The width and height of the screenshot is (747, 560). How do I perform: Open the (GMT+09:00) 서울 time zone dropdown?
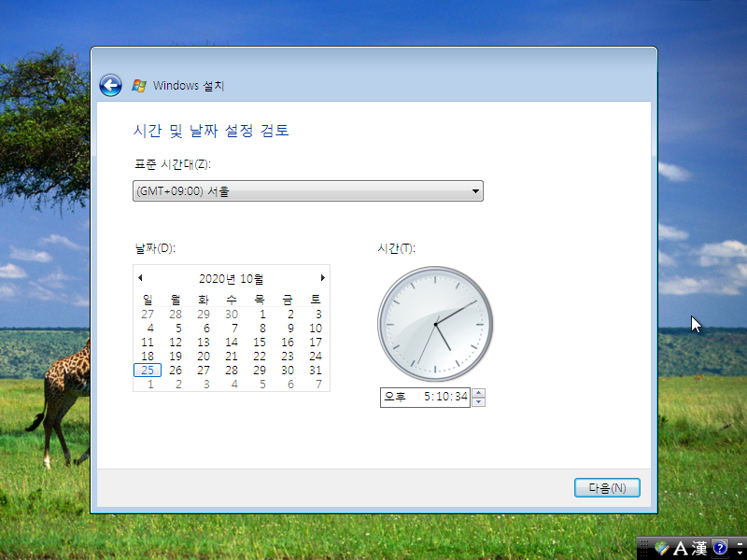click(x=308, y=191)
